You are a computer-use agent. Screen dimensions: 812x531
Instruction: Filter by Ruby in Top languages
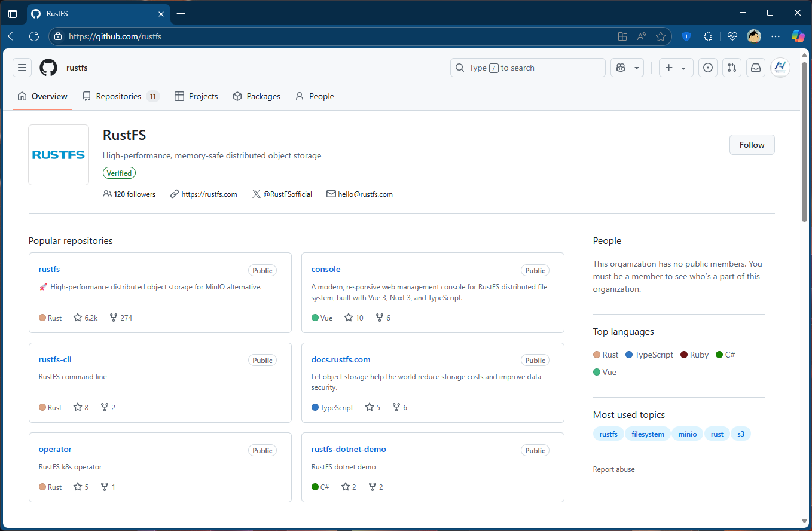694,355
